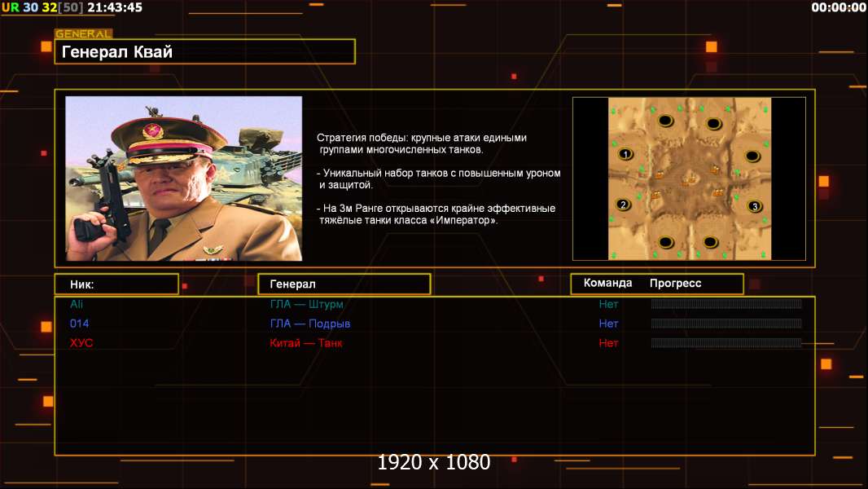Click "ГЛА — Подрыв" general entry
868x489 pixels.
(310, 324)
